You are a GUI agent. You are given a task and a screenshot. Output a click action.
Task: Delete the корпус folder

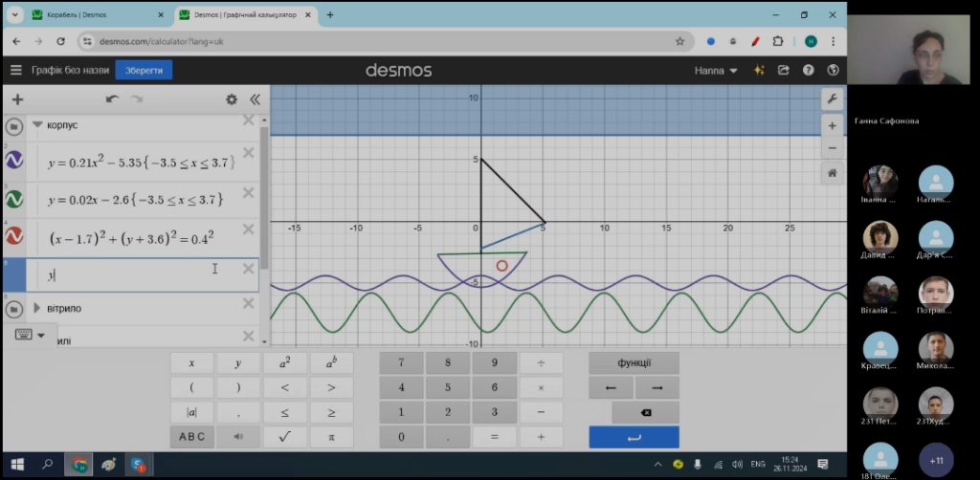pyautogui.click(x=248, y=120)
